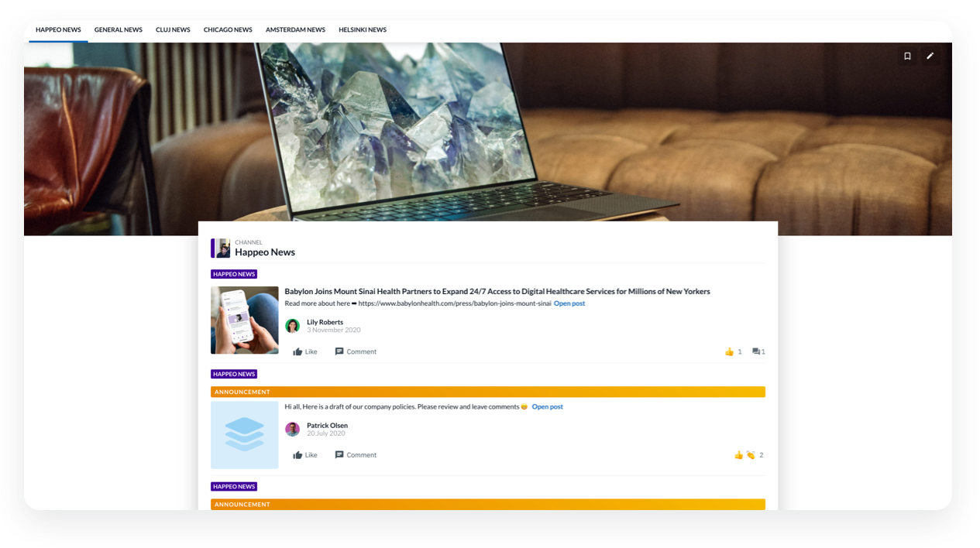Click the pencil edit icon on banner
Screen dimensions: 980x548
point(930,56)
